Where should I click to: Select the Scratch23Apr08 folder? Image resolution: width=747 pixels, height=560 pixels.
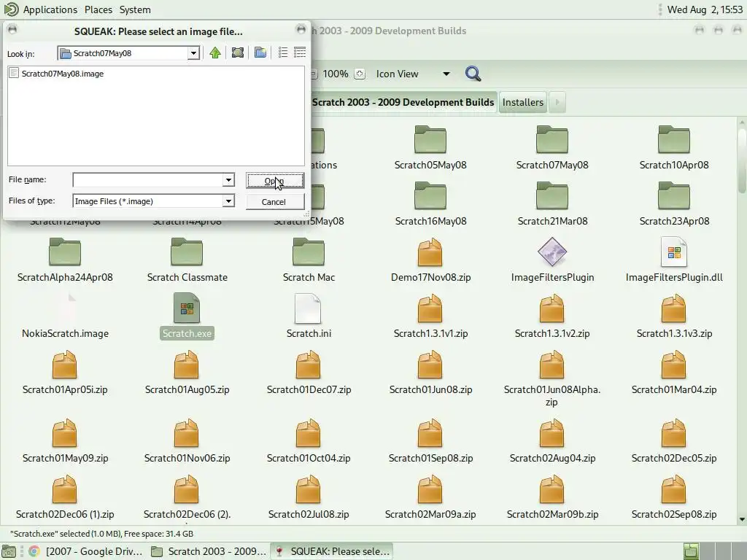point(673,204)
